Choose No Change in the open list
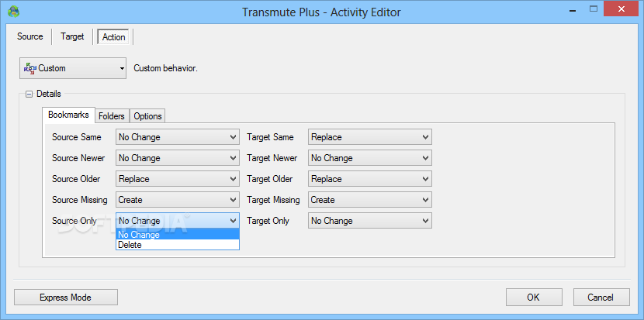The height and width of the screenshot is (320, 644). (178, 235)
